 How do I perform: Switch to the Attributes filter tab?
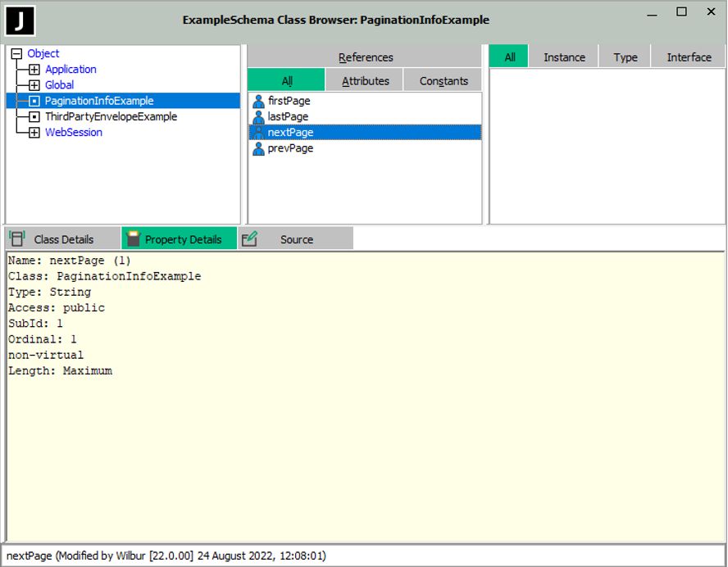point(365,80)
